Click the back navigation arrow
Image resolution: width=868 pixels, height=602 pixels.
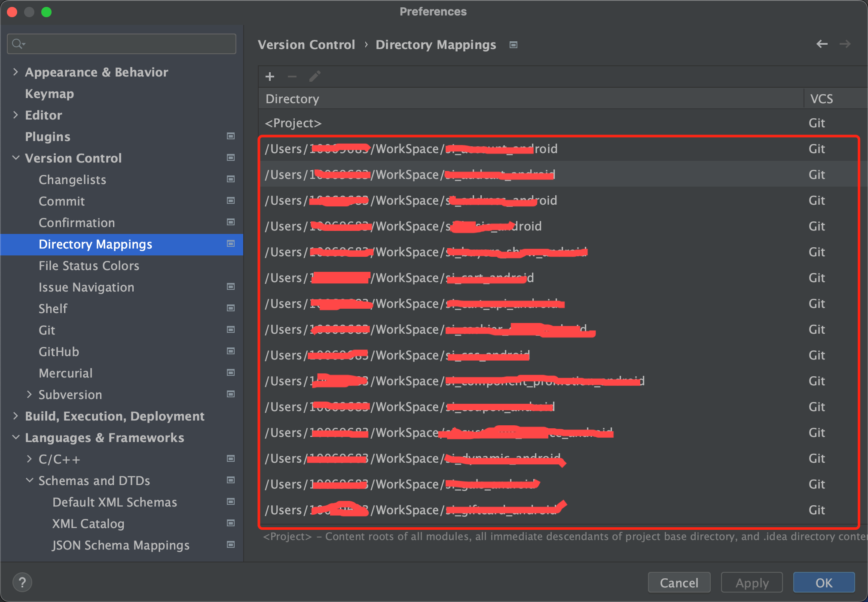point(822,44)
